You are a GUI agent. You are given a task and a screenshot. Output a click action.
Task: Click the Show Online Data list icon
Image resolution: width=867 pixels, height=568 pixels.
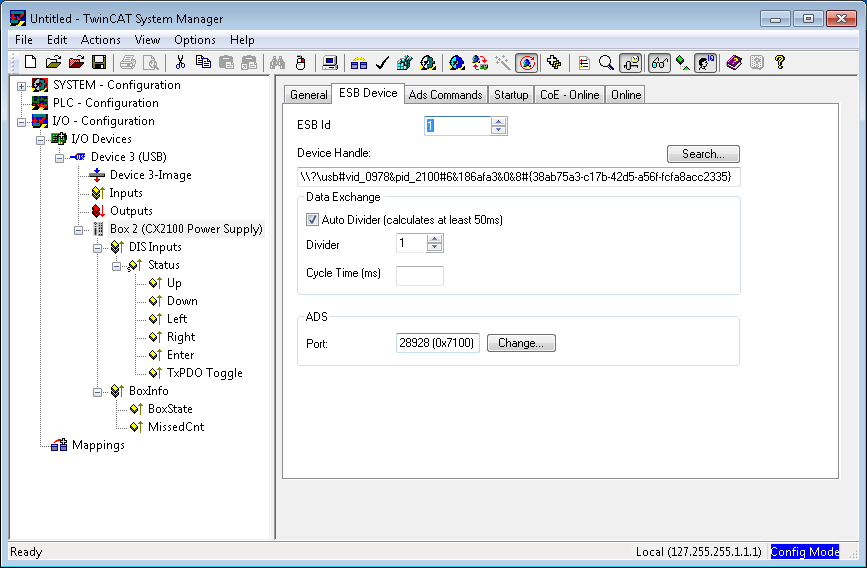pos(584,62)
